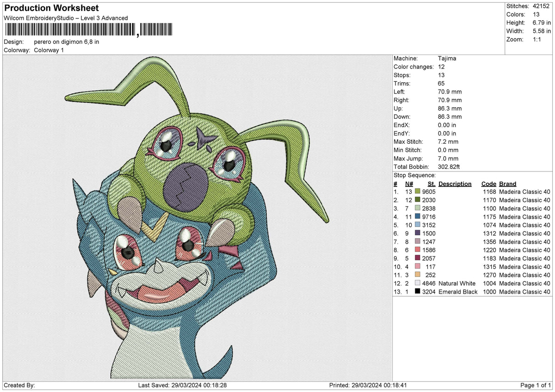The image size is (555, 392).
Task: Click the Machine value Tajima
Action: (x=448, y=58)
